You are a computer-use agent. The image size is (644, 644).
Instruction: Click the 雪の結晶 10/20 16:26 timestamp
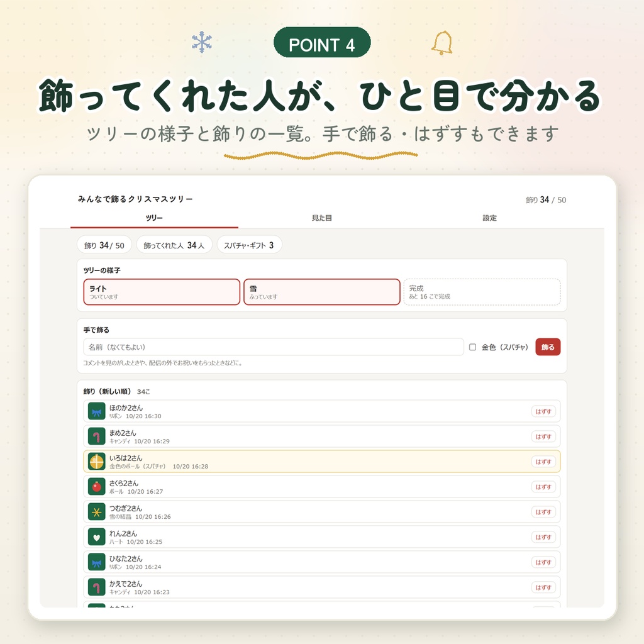point(140,517)
